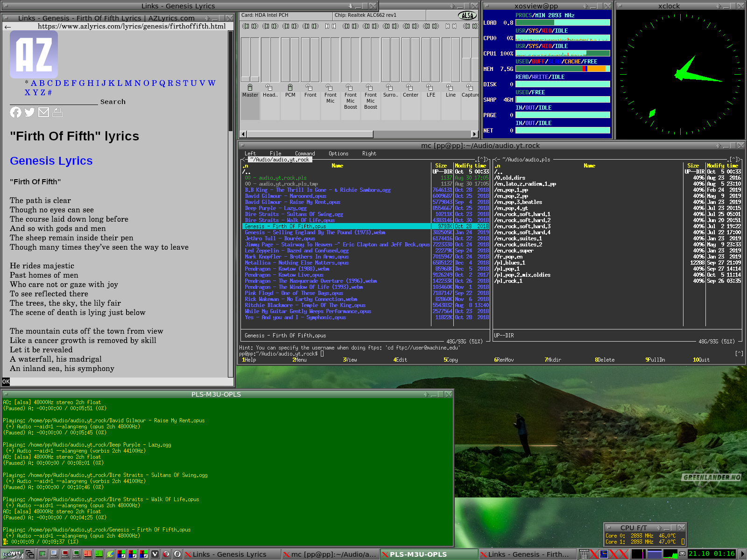747x560 pixels.
Task: Launch the green monitor taskbar icon
Action: (77, 554)
